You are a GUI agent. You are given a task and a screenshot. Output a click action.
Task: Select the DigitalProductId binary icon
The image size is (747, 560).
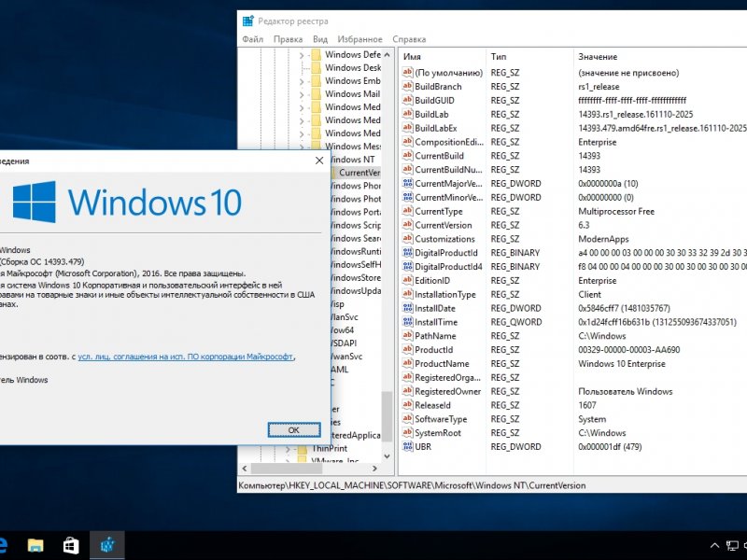407,252
